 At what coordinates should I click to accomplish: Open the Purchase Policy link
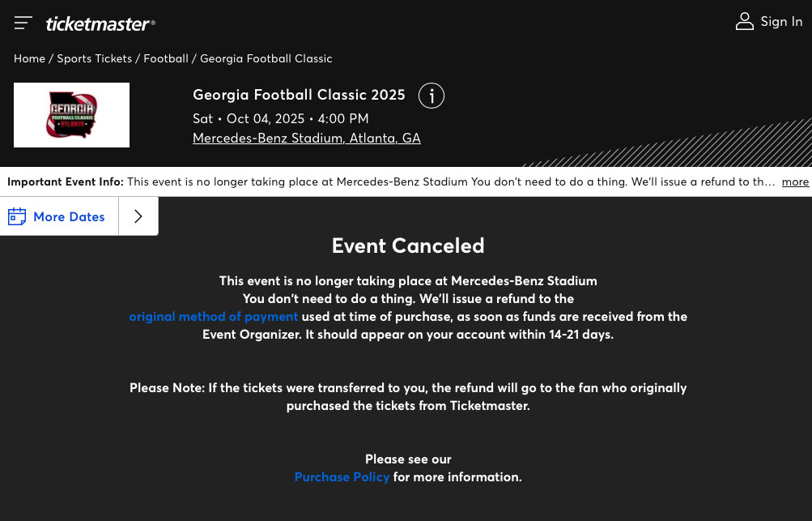click(342, 476)
